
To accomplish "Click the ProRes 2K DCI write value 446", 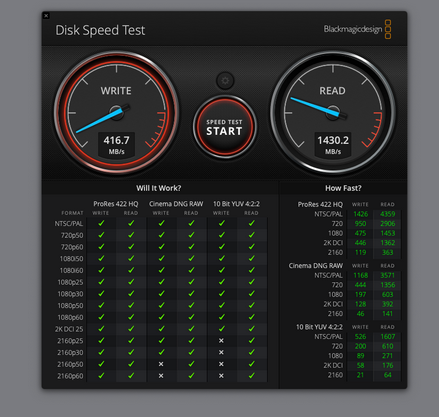I will coord(360,243).
